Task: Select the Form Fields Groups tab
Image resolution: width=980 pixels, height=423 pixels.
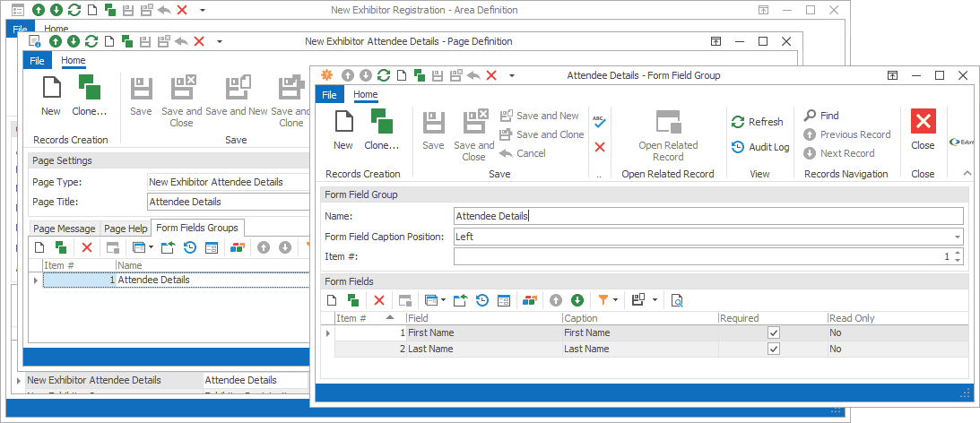Action: click(x=199, y=228)
